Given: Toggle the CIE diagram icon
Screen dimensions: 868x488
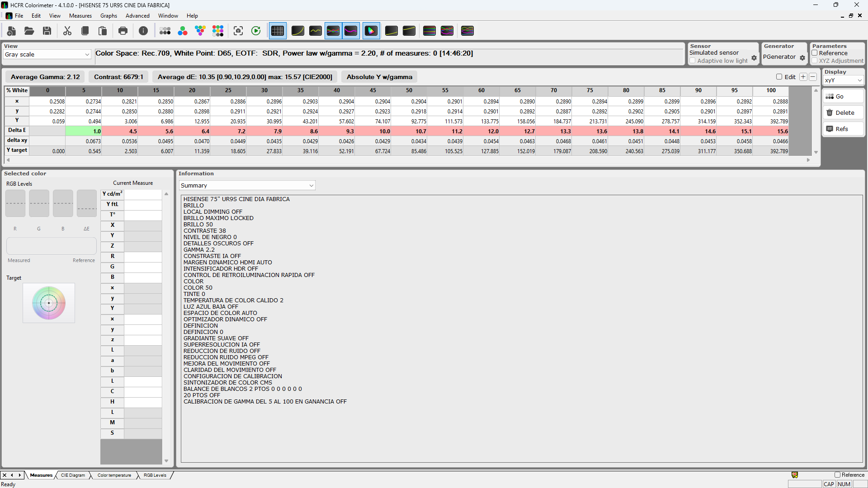Looking at the screenshot, I should (x=371, y=31).
